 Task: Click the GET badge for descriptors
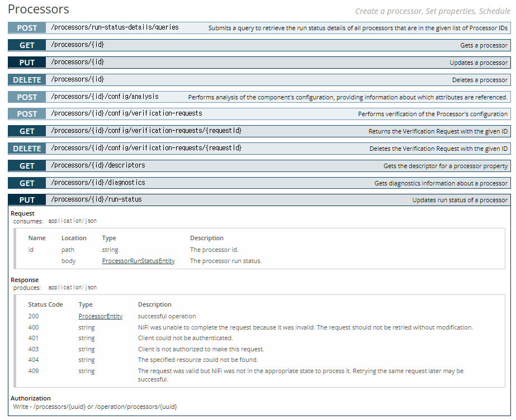27,166
